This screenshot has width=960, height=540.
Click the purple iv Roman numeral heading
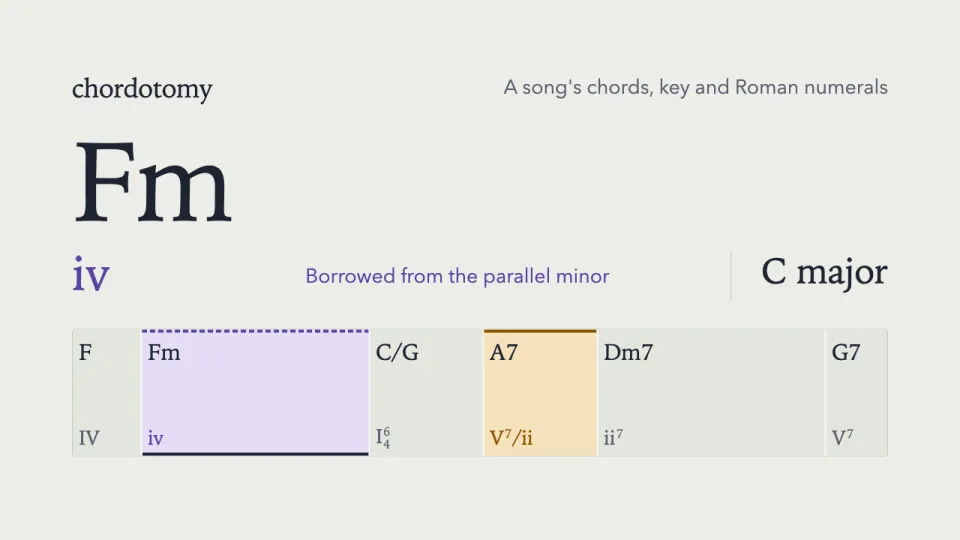tap(91, 274)
